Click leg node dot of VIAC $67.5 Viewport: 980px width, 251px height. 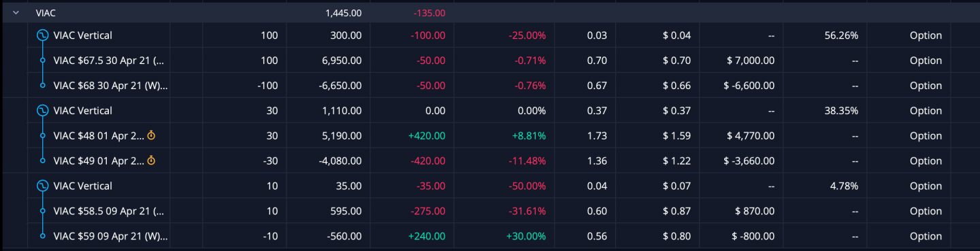click(42, 61)
